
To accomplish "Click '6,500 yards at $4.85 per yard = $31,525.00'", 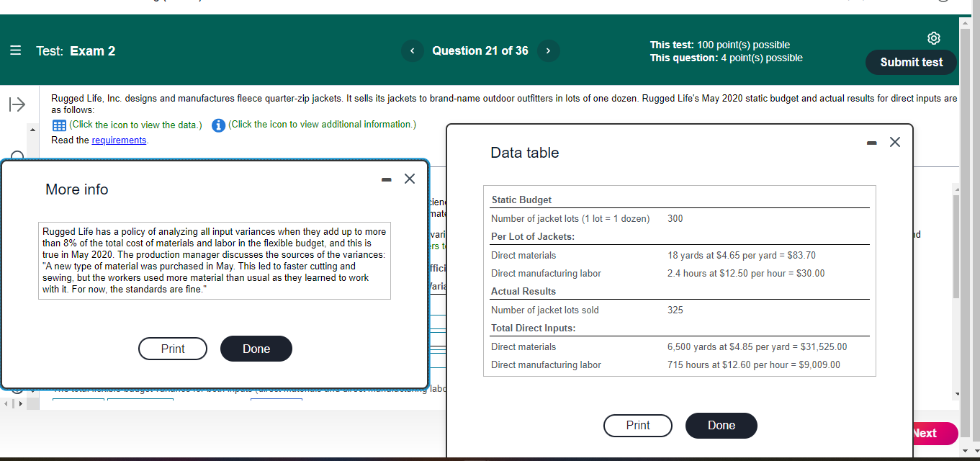I will [758, 346].
